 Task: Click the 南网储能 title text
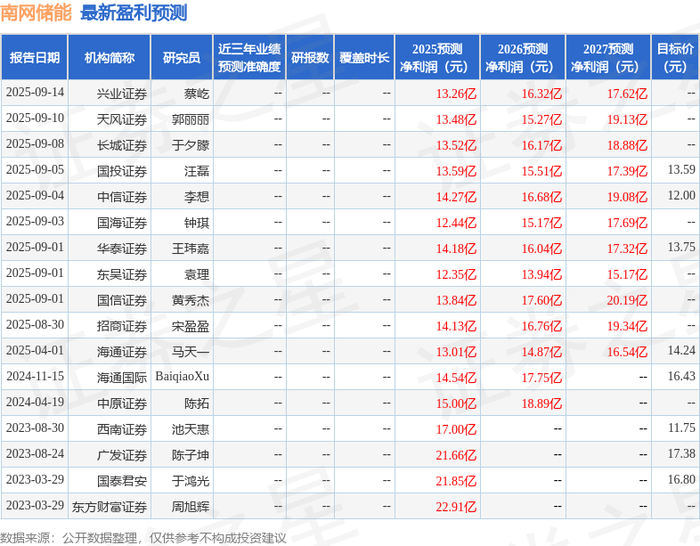click(x=36, y=13)
